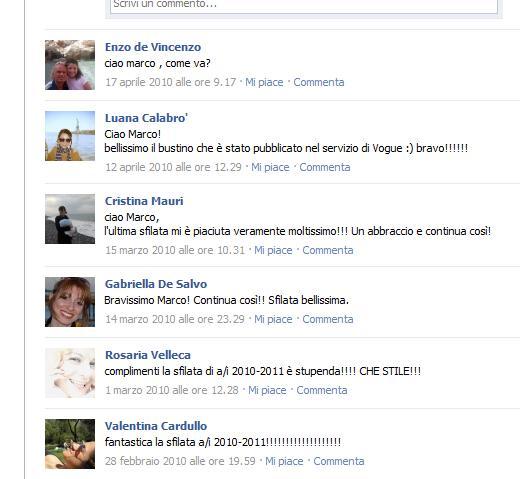Like Rosaria Velleca's post with Mi piace
The image size is (520, 479).
(267, 390)
